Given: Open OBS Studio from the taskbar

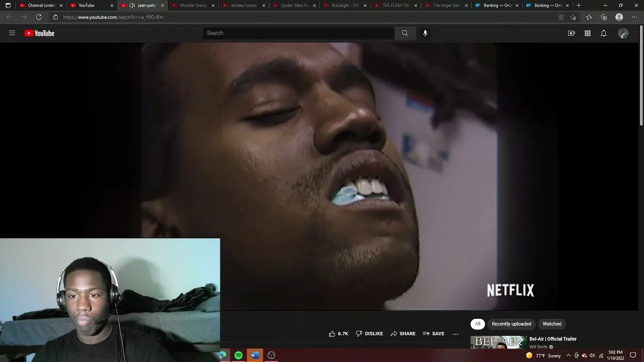Looking at the screenshot, I should [271, 355].
